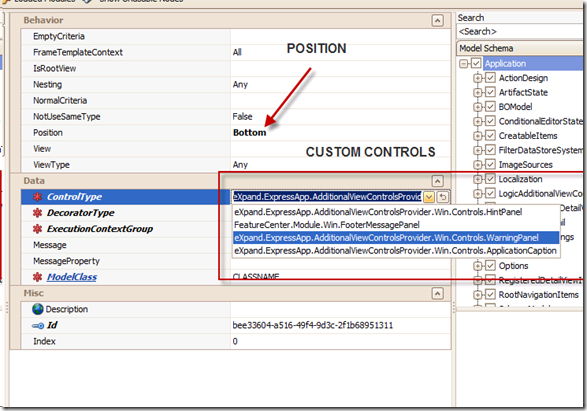Expand the ImageSources tree node
The width and height of the screenshot is (587, 411).
pyautogui.click(x=477, y=165)
